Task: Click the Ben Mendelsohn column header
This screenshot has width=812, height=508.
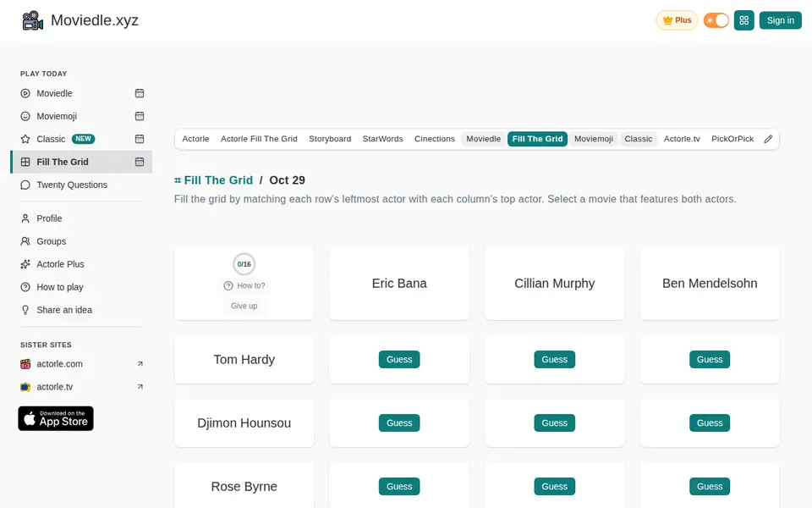Action: [x=710, y=283]
